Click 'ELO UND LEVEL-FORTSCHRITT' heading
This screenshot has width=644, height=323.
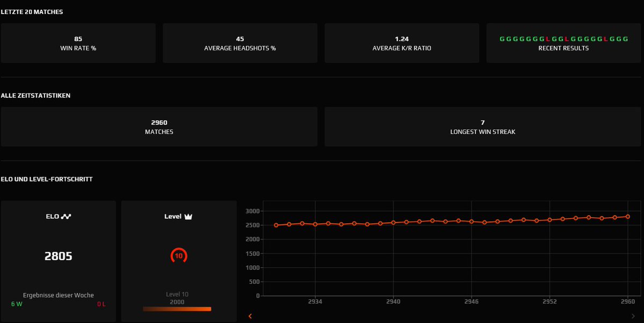tap(47, 179)
